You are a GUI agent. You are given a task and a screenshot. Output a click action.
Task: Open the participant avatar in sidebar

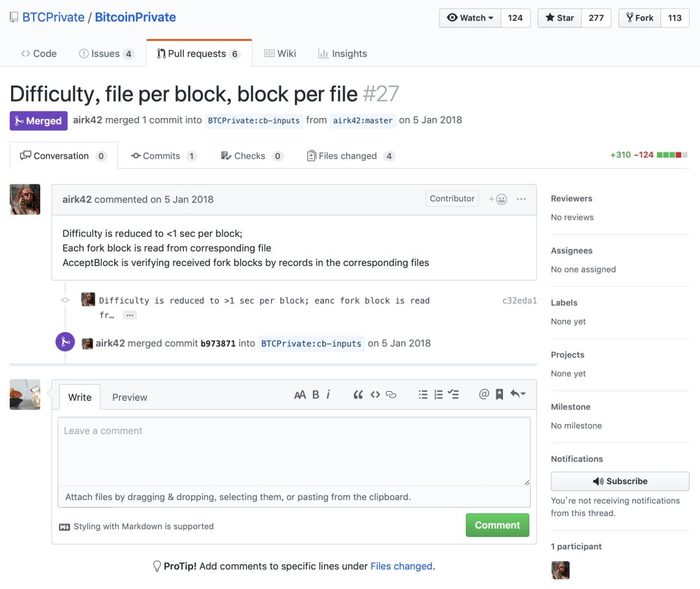tap(560, 570)
